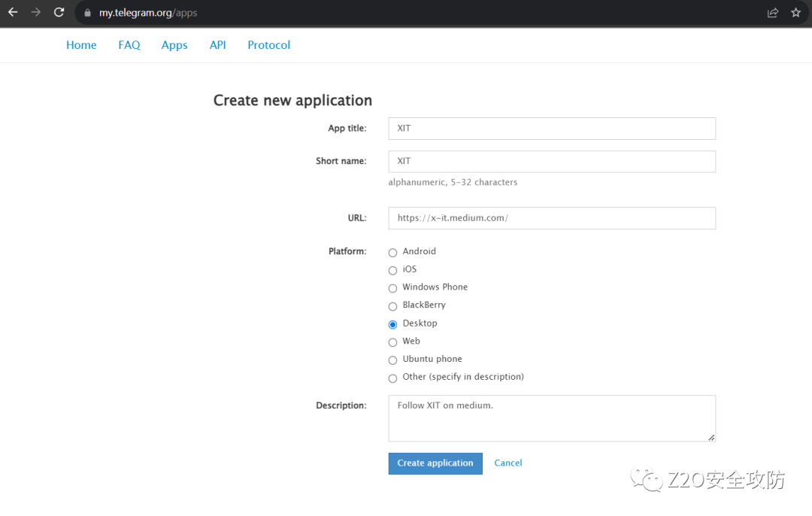812x516 pixels.
Task: Select the Web platform radio button
Action: point(392,342)
